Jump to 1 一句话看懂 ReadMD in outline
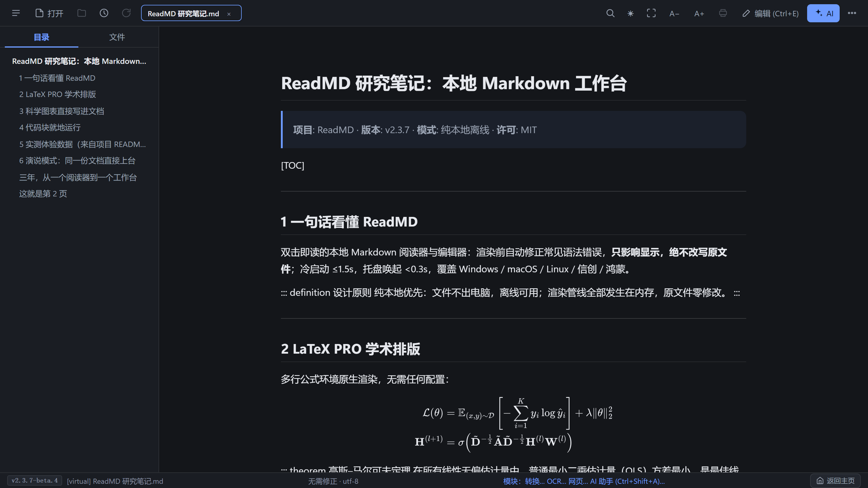The height and width of the screenshot is (488, 868). click(x=57, y=78)
